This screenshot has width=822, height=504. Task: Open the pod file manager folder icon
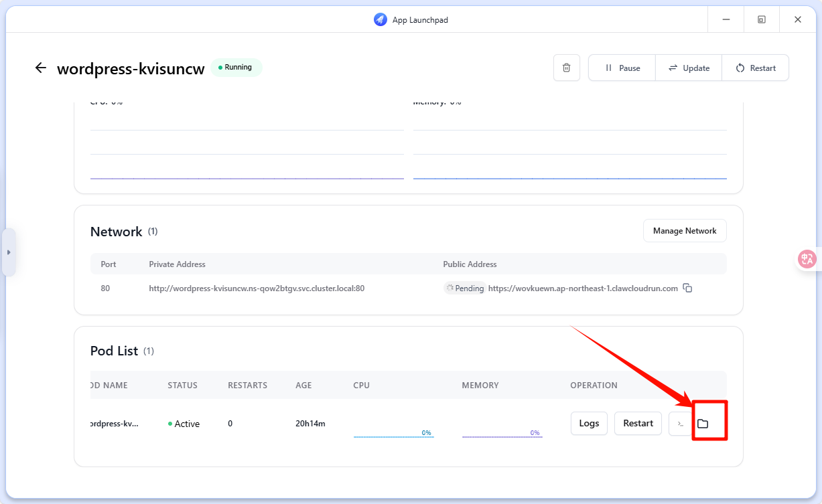[x=703, y=424]
